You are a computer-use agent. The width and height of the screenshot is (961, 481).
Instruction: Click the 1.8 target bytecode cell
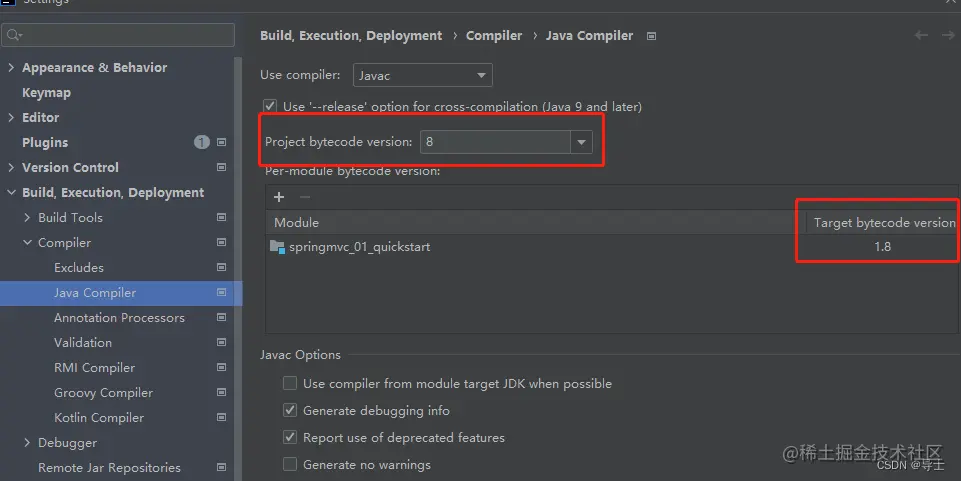pyautogui.click(x=882, y=247)
